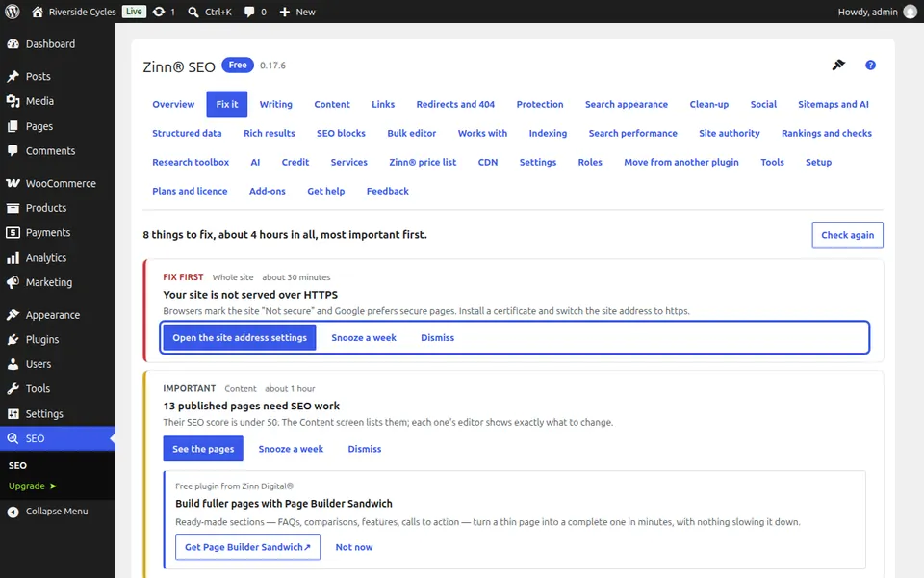The width and height of the screenshot is (924, 578).
Task: Open the Ctrl+K search command palette
Action: pyautogui.click(x=210, y=12)
